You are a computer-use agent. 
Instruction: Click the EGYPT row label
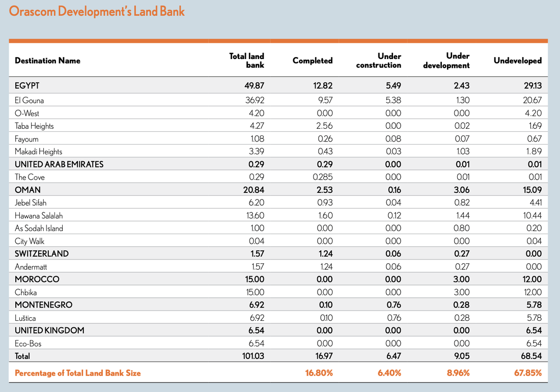point(27,86)
